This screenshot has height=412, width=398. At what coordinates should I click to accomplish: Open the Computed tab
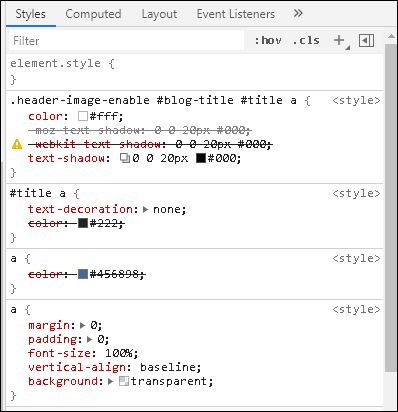tap(93, 14)
